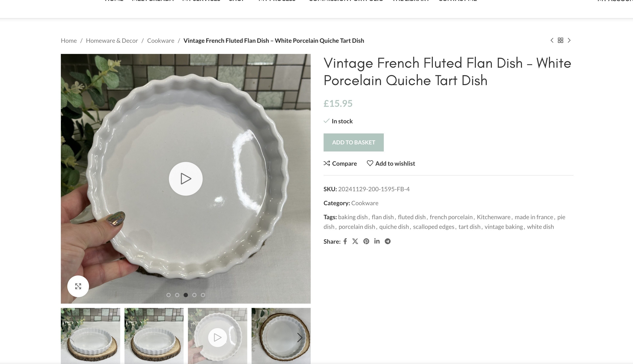Select the fifth gallery pagination dot
The height and width of the screenshot is (364, 633).
pyautogui.click(x=203, y=295)
